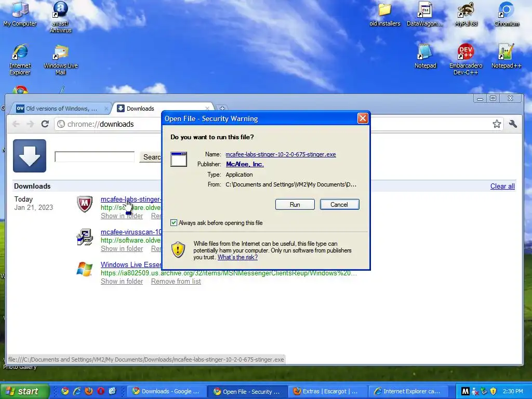This screenshot has width=532, height=399.
Task: Click Remove from list for Windows Live
Action: click(176, 281)
